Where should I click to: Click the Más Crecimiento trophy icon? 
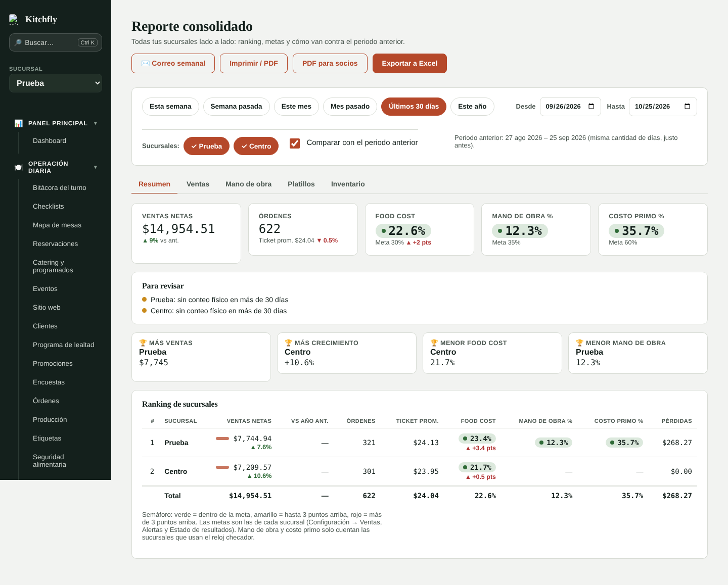289,343
